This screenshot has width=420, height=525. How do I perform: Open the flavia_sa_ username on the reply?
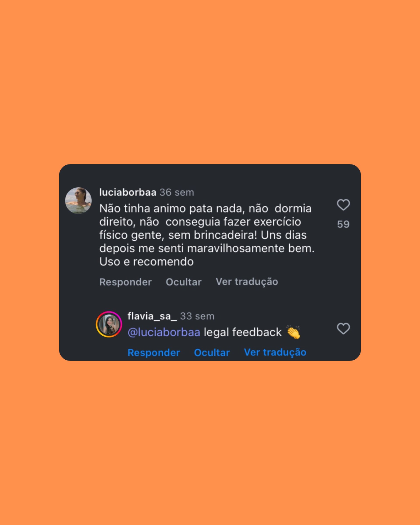click(x=152, y=316)
